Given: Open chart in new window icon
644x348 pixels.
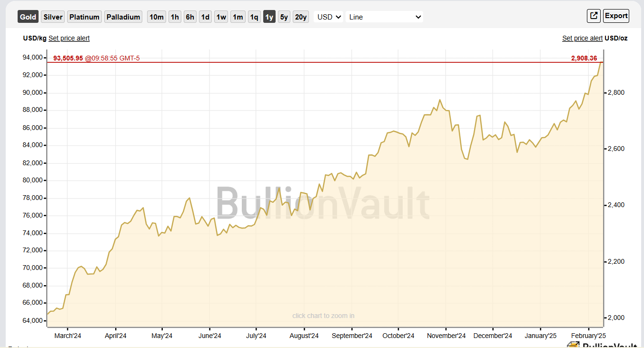Looking at the screenshot, I should tap(594, 16).
